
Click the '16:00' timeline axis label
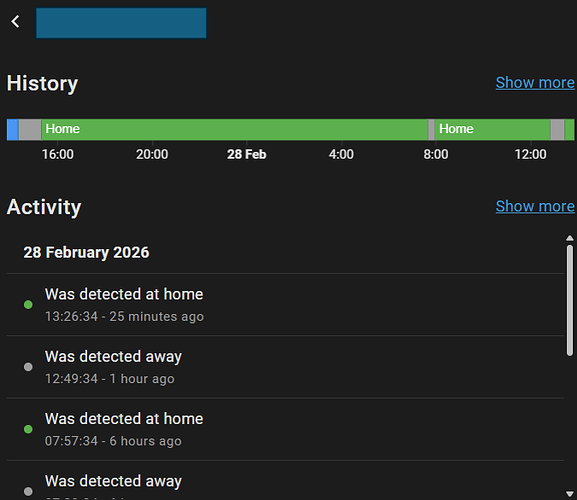pyautogui.click(x=57, y=154)
